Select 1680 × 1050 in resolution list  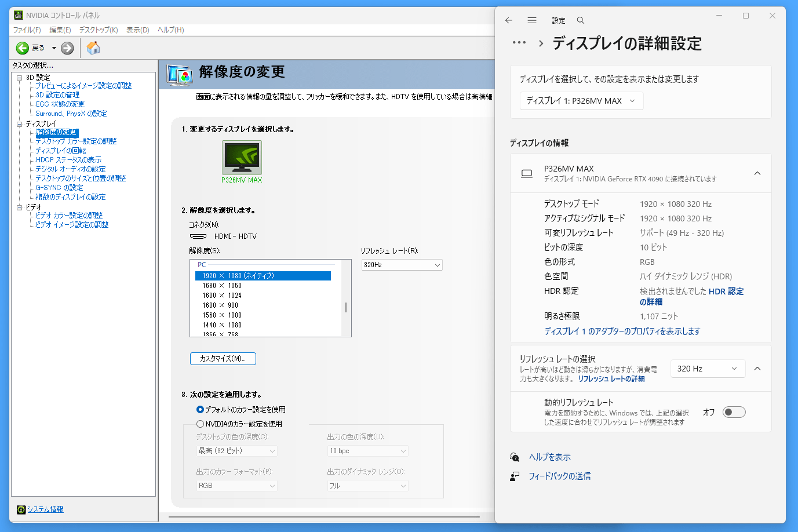pos(222,286)
